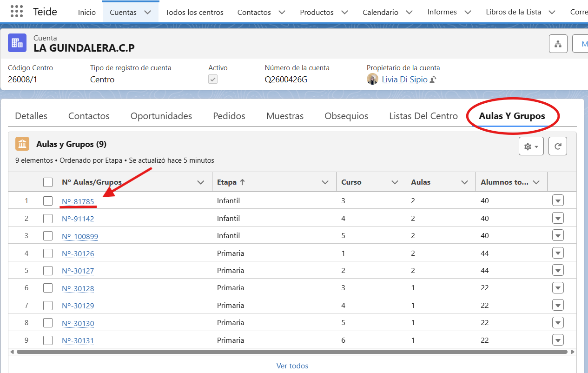This screenshot has height=373, width=588.
Task: Open row actions menu for Nº-30126
Action: pyautogui.click(x=558, y=253)
